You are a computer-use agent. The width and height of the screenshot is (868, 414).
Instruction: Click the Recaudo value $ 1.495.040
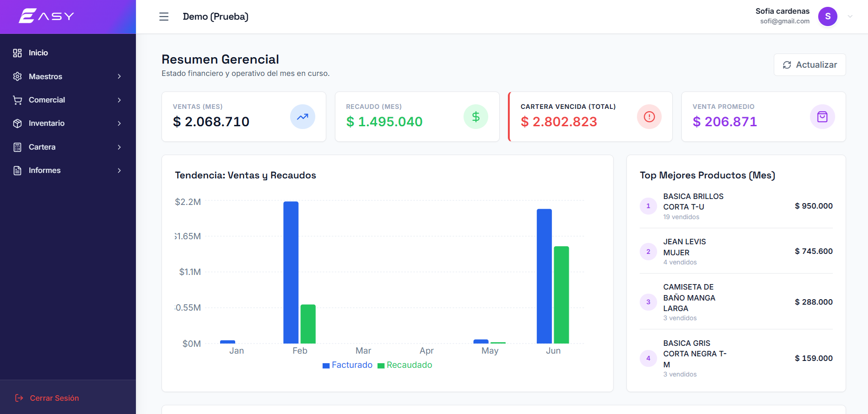(384, 122)
